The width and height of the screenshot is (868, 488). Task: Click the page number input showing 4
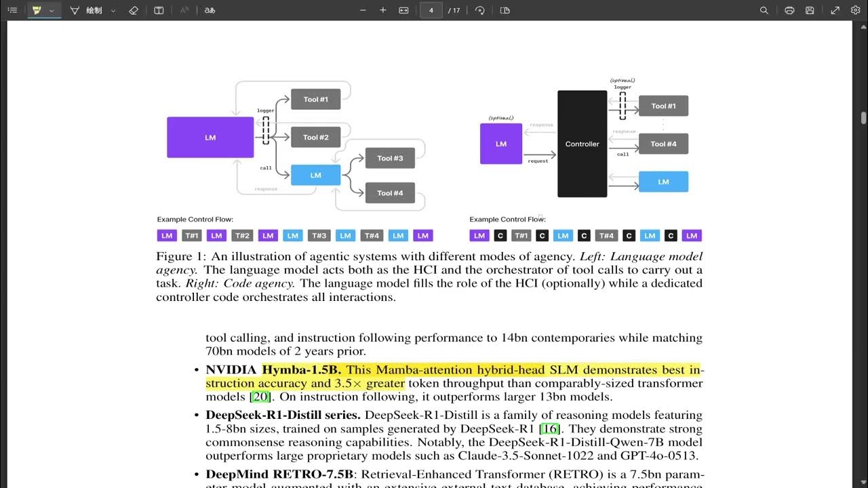tap(431, 10)
